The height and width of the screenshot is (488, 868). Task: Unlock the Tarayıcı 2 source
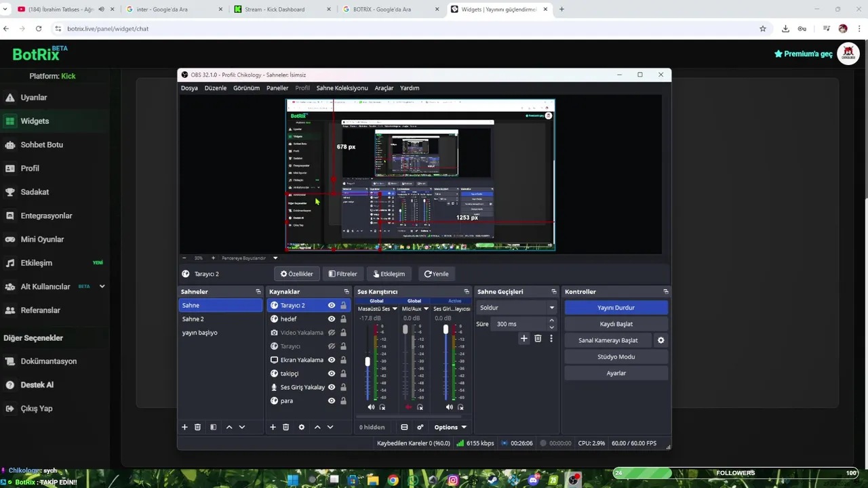point(343,305)
